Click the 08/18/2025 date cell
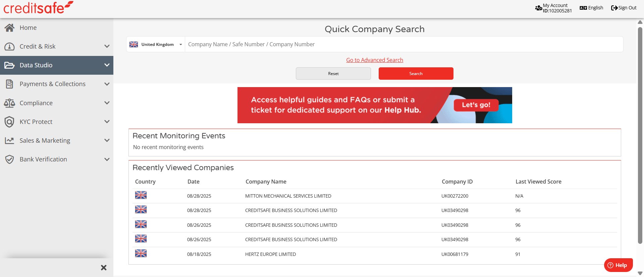The height and width of the screenshot is (277, 644). click(199, 254)
